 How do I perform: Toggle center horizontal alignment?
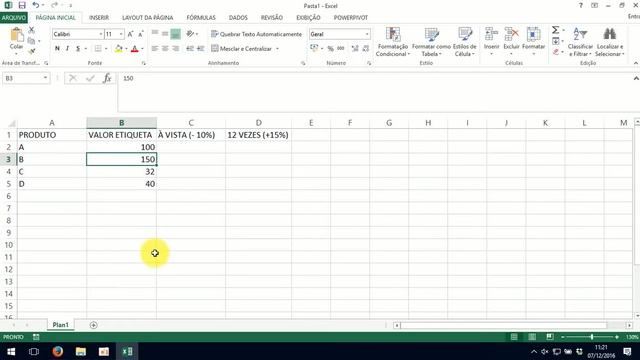[x=165, y=49]
